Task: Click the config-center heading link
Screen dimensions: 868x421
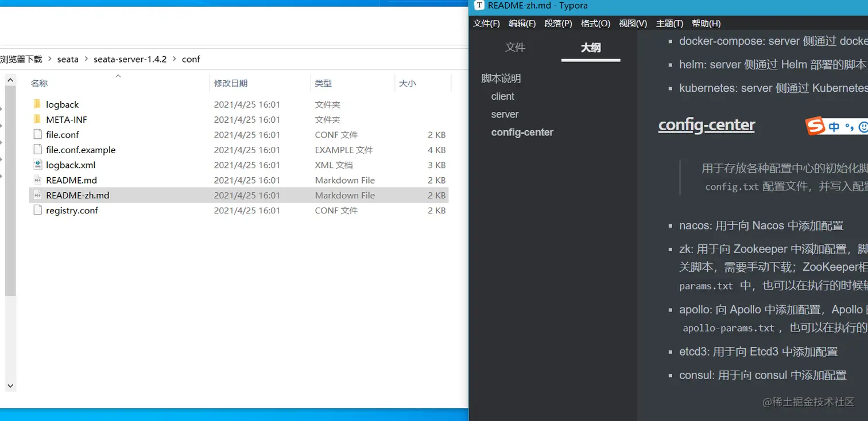Action: click(706, 125)
